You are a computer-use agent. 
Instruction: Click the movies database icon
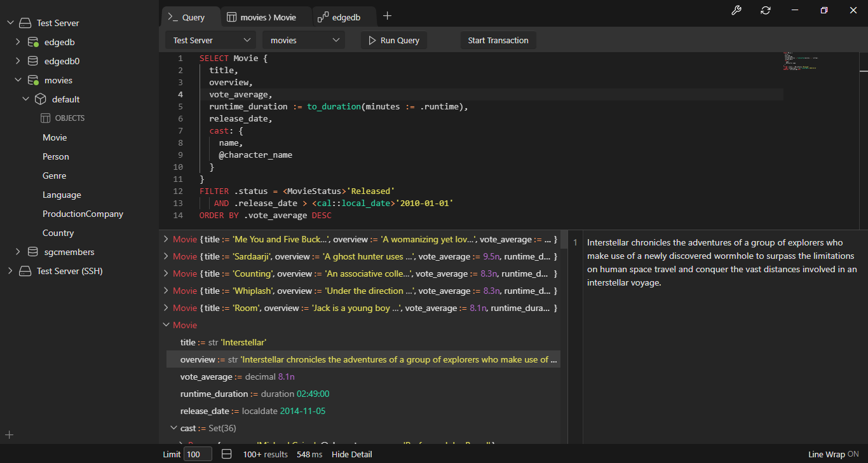pyautogui.click(x=32, y=80)
